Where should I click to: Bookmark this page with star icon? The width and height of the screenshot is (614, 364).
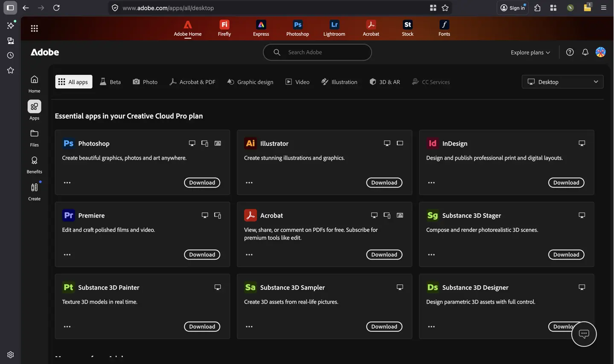[x=445, y=8]
